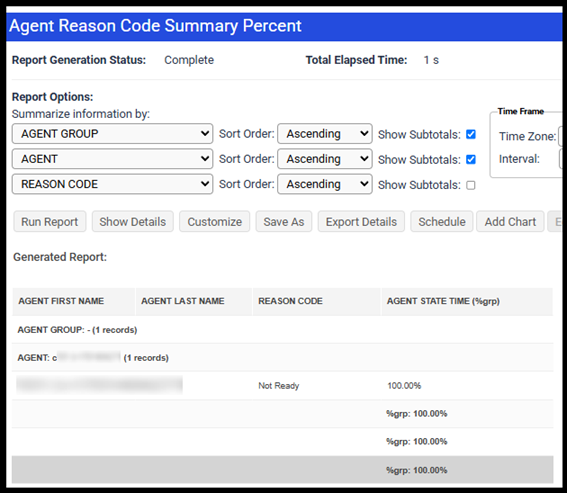Screen dimensions: 567x493
Task: Click Export Details button
Action: 361,222
